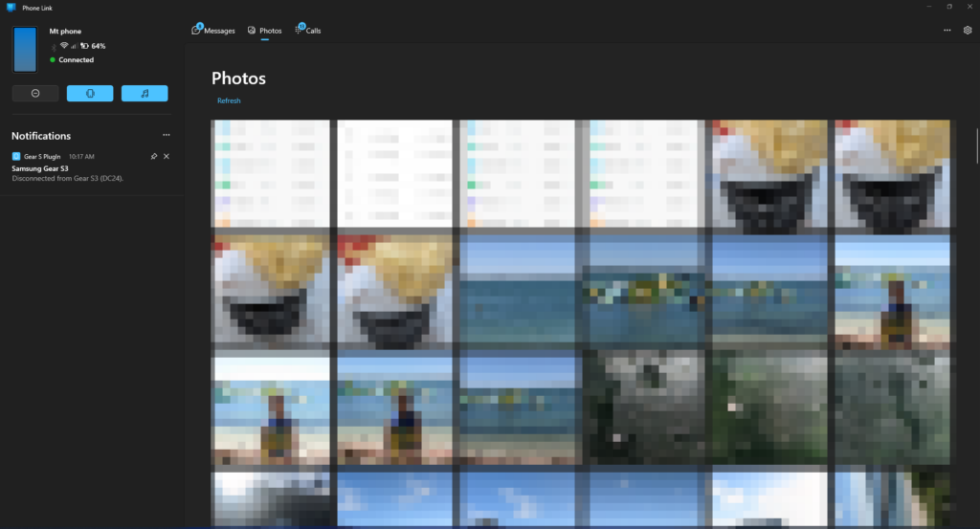Open the first photo thumbnail in top row
The width and height of the screenshot is (980, 529).
pyautogui.click(x=271, y=174)
